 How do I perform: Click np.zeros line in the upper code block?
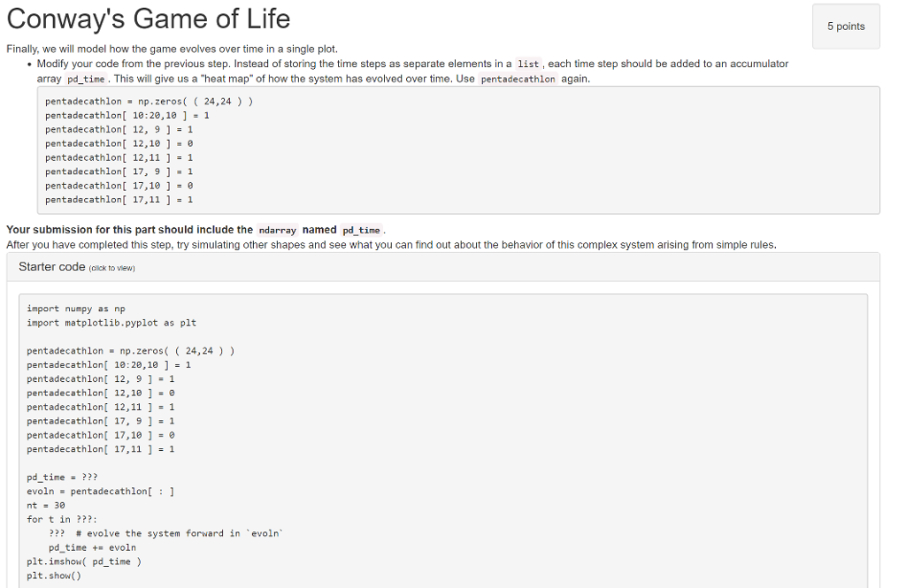[x=149, y=102]
